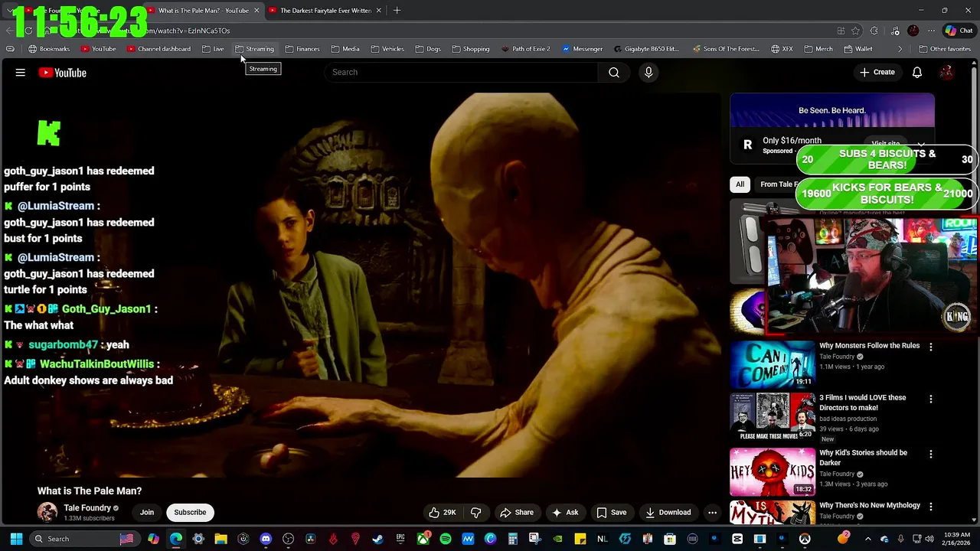
Task: Open Why Monsters Follow the Rules thumbnail
Action: pos(773,364)
